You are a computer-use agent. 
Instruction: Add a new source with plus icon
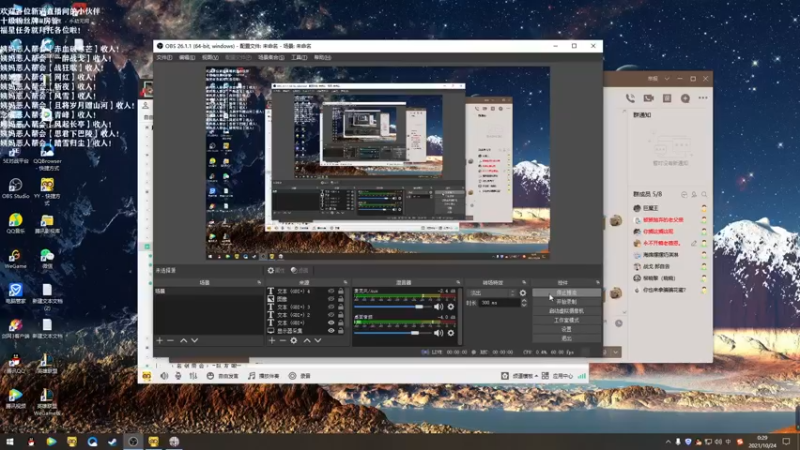click(272, 340)
